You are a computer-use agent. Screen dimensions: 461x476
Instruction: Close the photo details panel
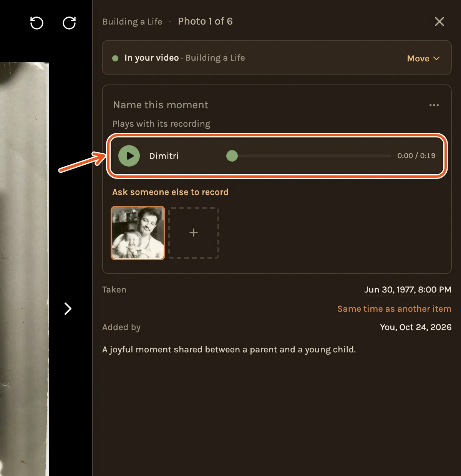pyautogui.click(x=439, y=21)
